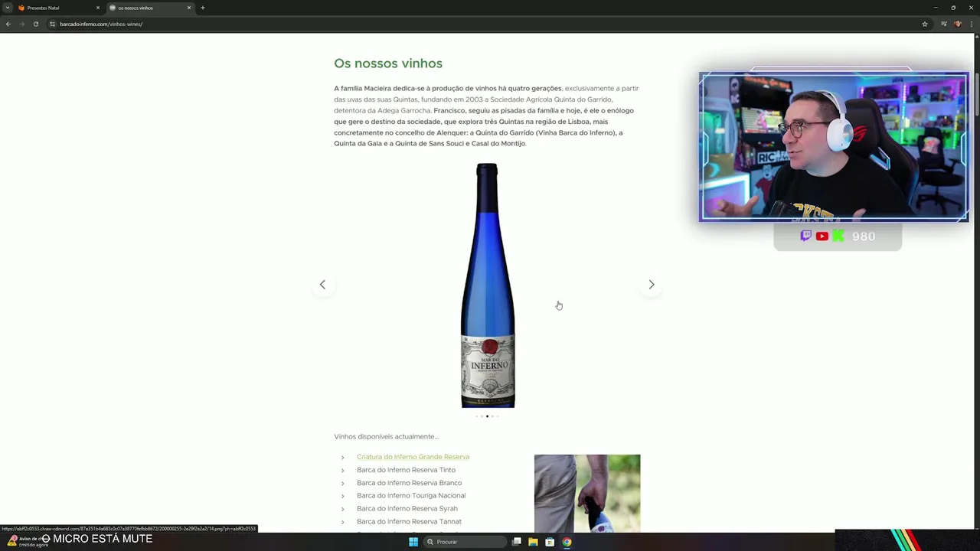Viewport: 980px width, 551px height.
Task: Click chevron beside Barca do Inferno Reserva Tannat
Action: click(x=342, y=522)
